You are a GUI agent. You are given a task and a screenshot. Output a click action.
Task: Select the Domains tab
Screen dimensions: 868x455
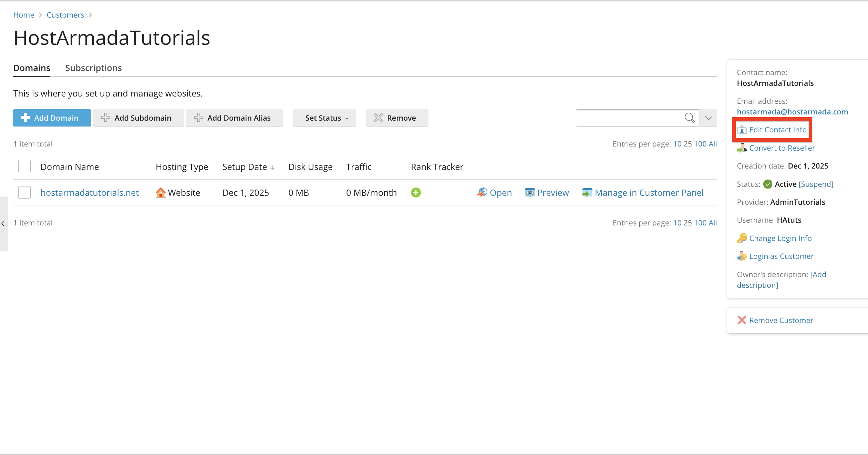(32, 68)
